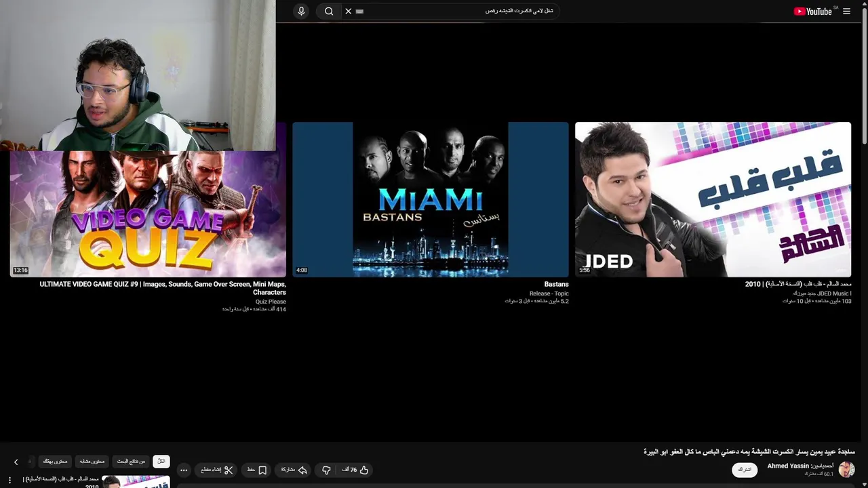This screenshot has width=868, height=488.
Task: Visit the JDED Music channel
Action: pos(822,293)
